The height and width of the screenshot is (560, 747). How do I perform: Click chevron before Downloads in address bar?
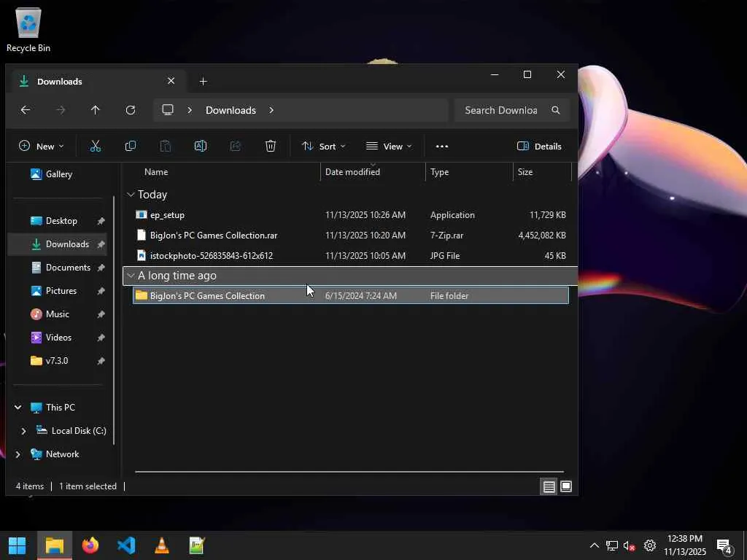190,110
